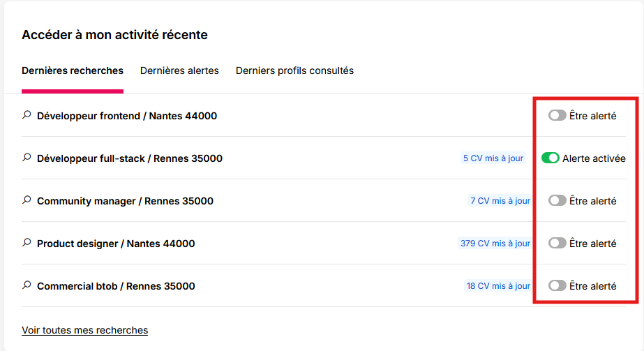
Task: Open the Community manager / Rennes 35000 search
Action: 126,201
